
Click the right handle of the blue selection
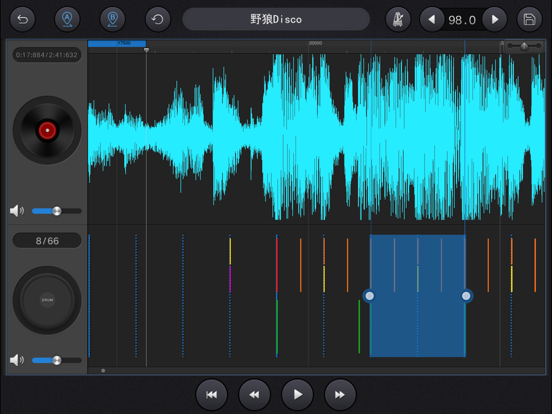(x=466, y=296)
